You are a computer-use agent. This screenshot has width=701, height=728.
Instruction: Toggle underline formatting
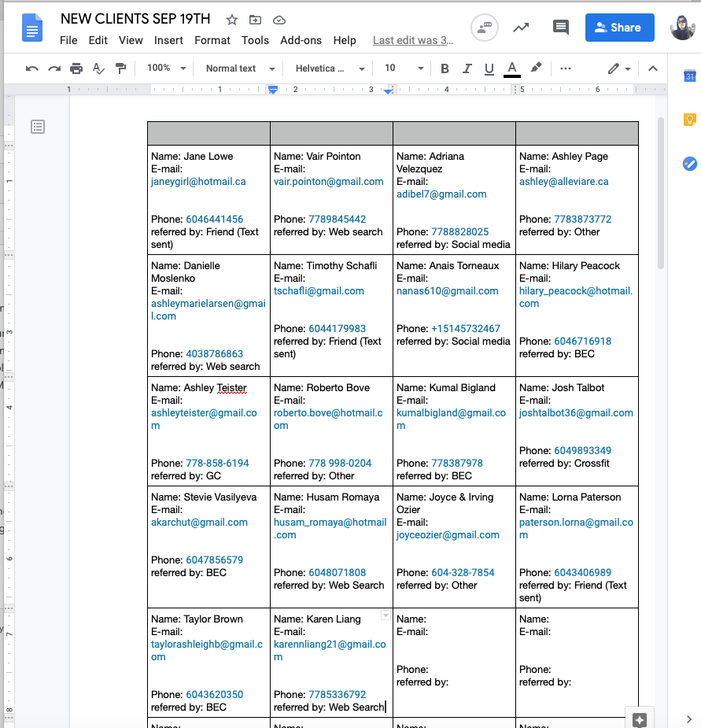[x=489, y=68]
